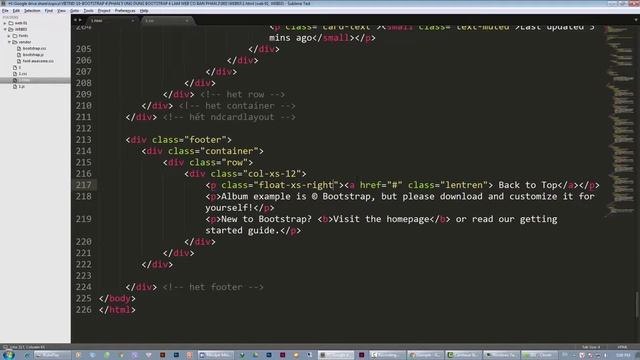Open the tab list dropdown at tab bar end
This screenshot has height=360, width=640.
(x=636, y=20)
